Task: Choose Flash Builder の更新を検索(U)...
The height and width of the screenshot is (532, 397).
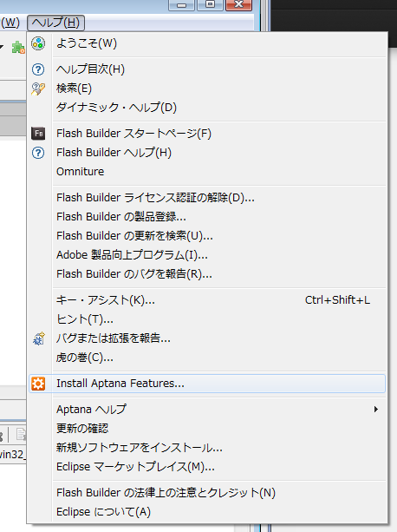Action: click(x=207, y=235)
